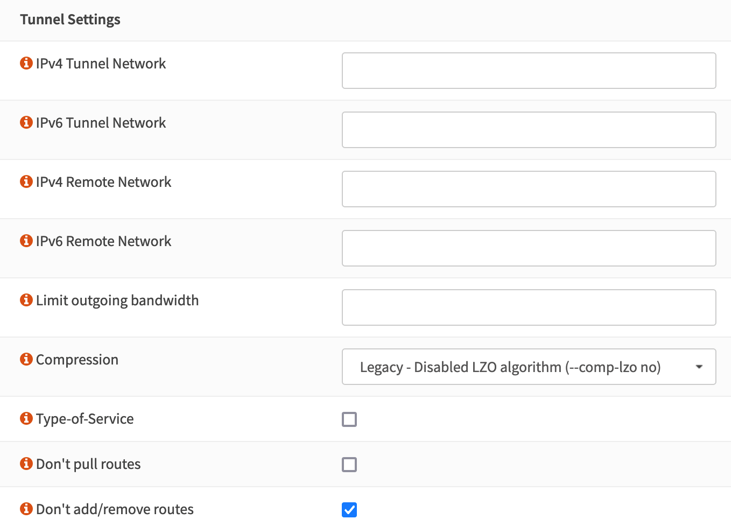Select the IPv4 Remote Network text box
This screenshot has width=731, height=531.
tap(528, 189)
